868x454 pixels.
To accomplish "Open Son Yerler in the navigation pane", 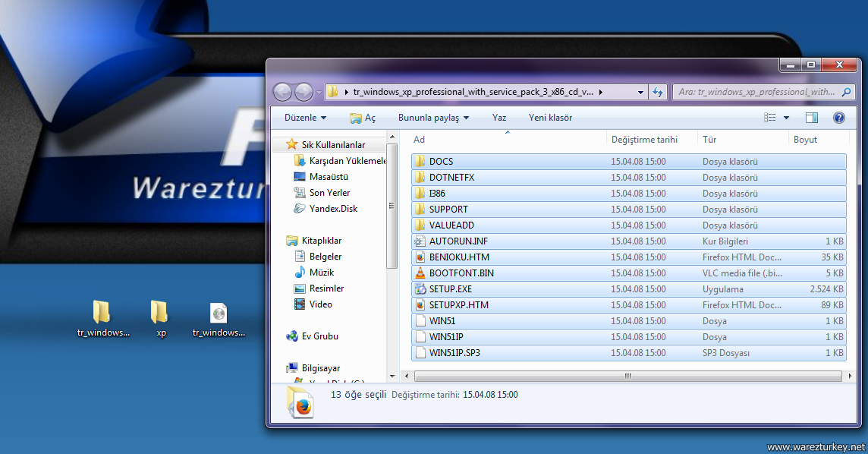I will pos(330,193).
